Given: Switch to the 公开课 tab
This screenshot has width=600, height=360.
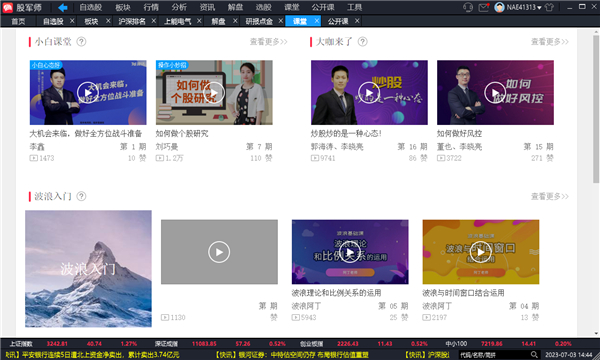Looking at the screenshot, I should point(338,21).
